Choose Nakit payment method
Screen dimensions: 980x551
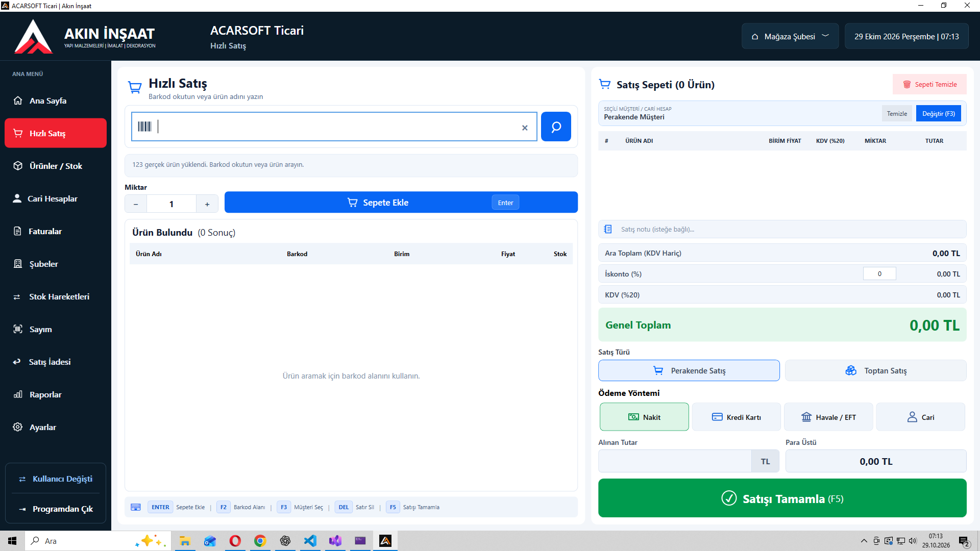coord(644,417)
